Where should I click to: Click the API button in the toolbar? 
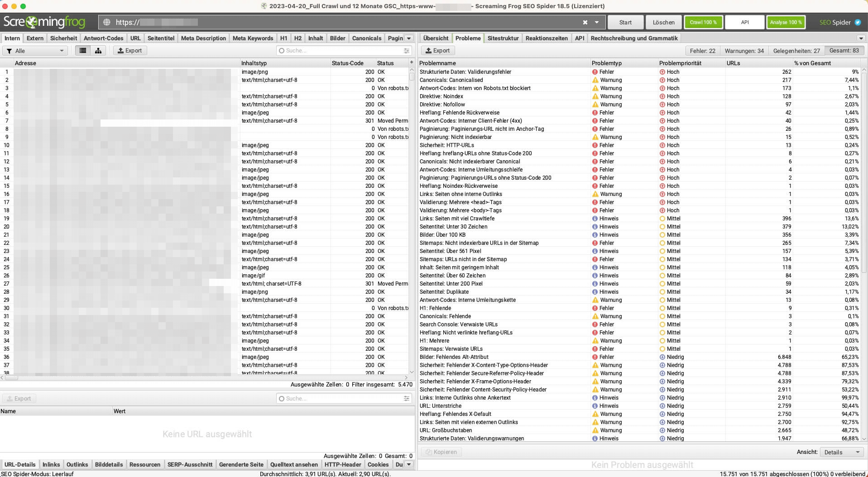744,22
